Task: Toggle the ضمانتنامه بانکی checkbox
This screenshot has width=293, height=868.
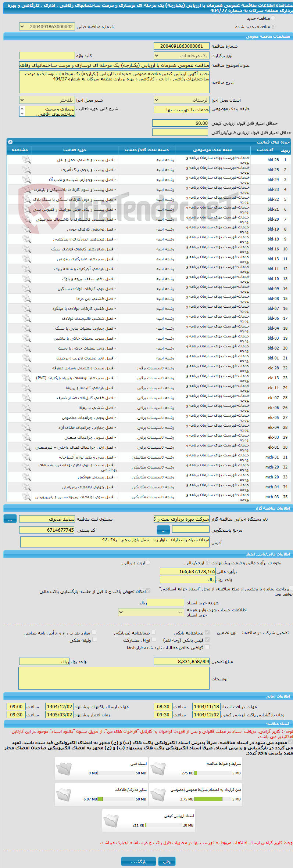Action: pos(207,632)
